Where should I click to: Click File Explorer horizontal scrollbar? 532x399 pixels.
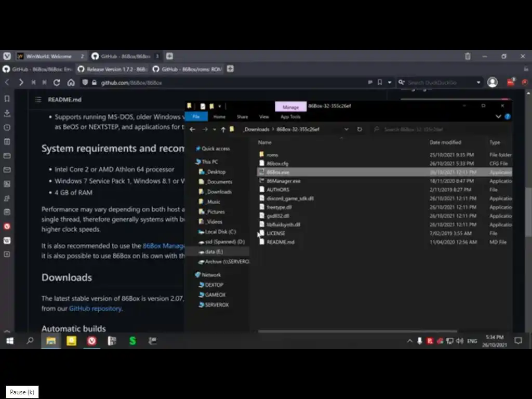coord(357,331)
